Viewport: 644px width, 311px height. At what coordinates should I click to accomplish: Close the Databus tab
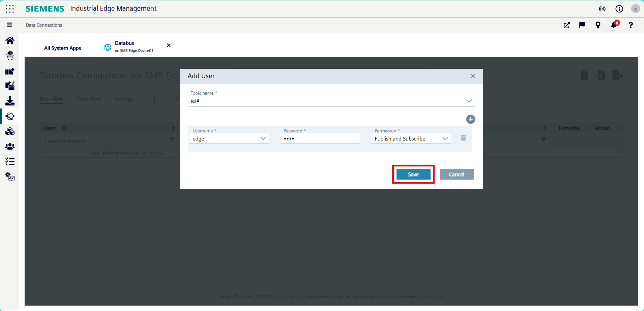coord(169,45)
